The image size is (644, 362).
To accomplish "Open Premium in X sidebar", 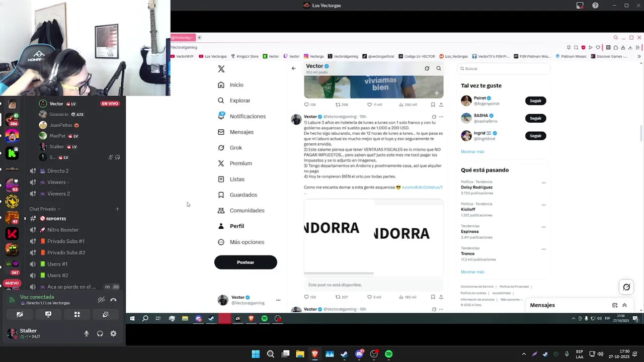I will (x=235, y=163).
